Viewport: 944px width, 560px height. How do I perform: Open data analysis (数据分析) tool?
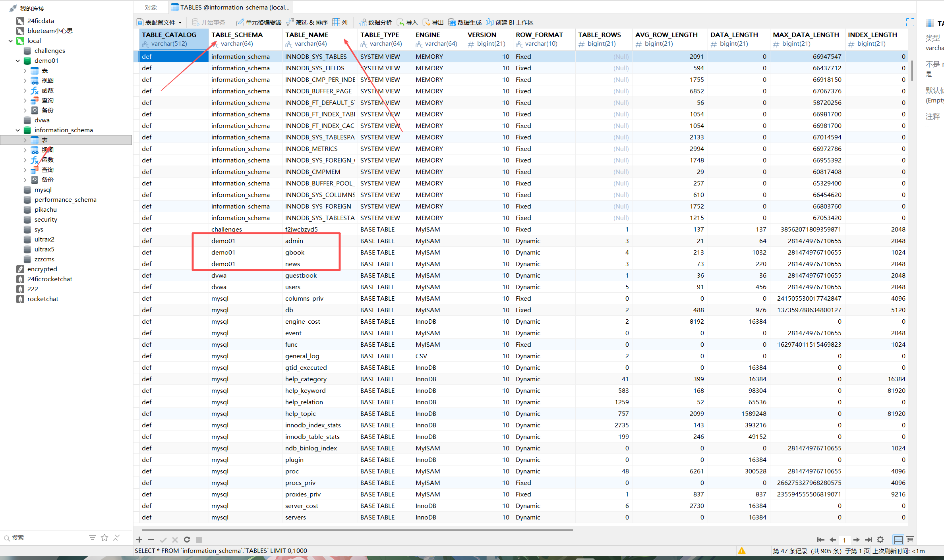point(375,22)
